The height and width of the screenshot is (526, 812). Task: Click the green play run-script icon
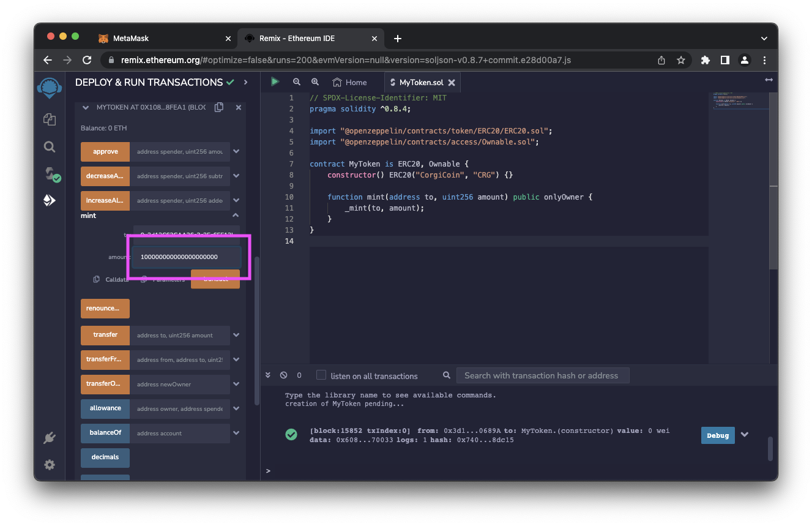click(275, 81)
